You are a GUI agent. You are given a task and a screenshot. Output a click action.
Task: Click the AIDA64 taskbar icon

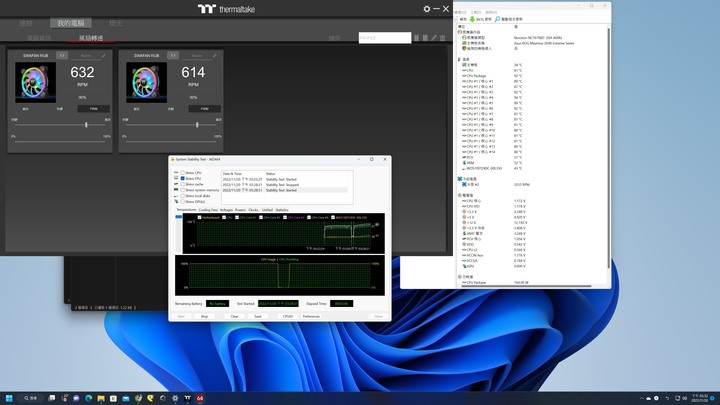pyautogui.click(x=200, y=398)
